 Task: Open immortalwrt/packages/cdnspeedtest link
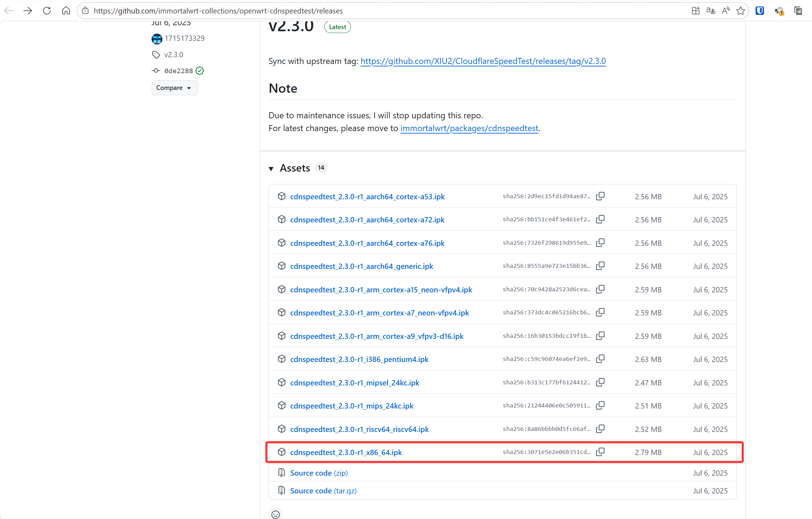pyautogui.click(x=469, y=128)
